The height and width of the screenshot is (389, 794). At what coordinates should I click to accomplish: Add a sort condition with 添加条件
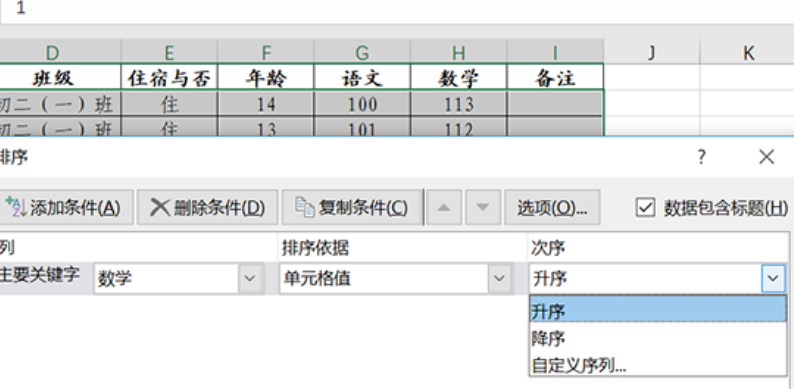[x=66, y=207]
